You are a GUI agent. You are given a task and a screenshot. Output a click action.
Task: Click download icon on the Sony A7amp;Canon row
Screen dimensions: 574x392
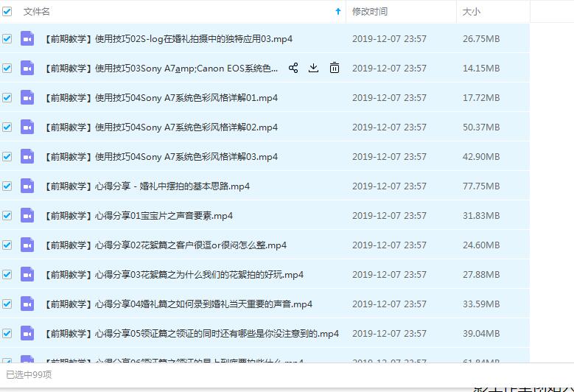pos(313,68)
